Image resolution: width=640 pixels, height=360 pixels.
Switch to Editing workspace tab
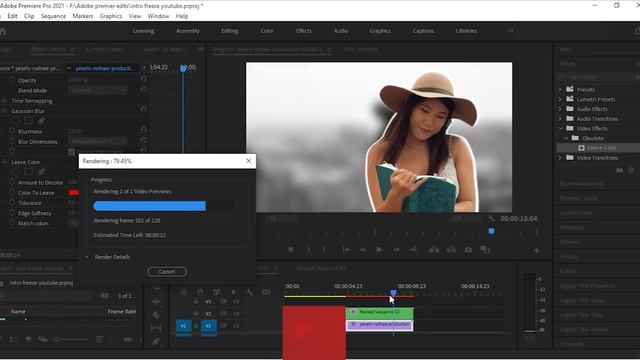[229, 31]
